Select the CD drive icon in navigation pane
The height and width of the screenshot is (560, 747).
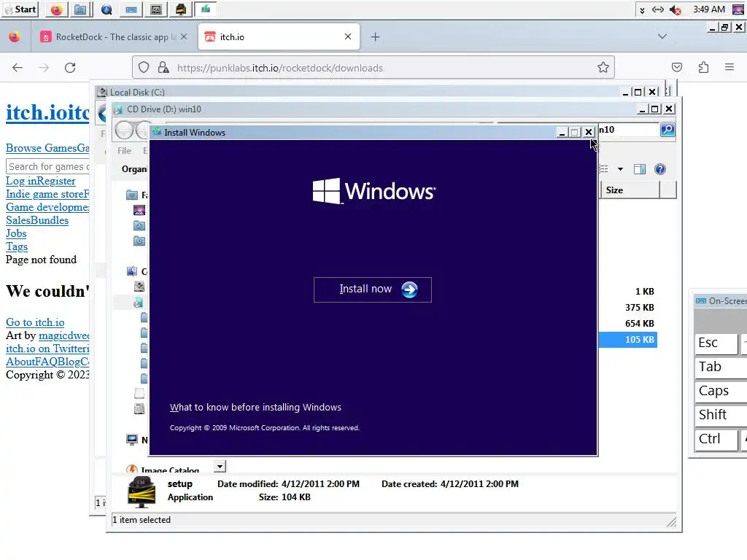coord(138,303)
